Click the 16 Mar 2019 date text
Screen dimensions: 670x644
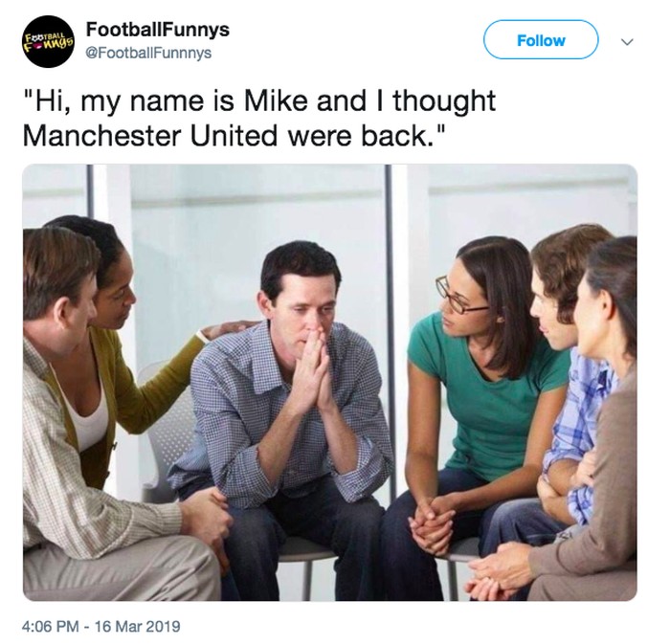(x=138, y=627)
